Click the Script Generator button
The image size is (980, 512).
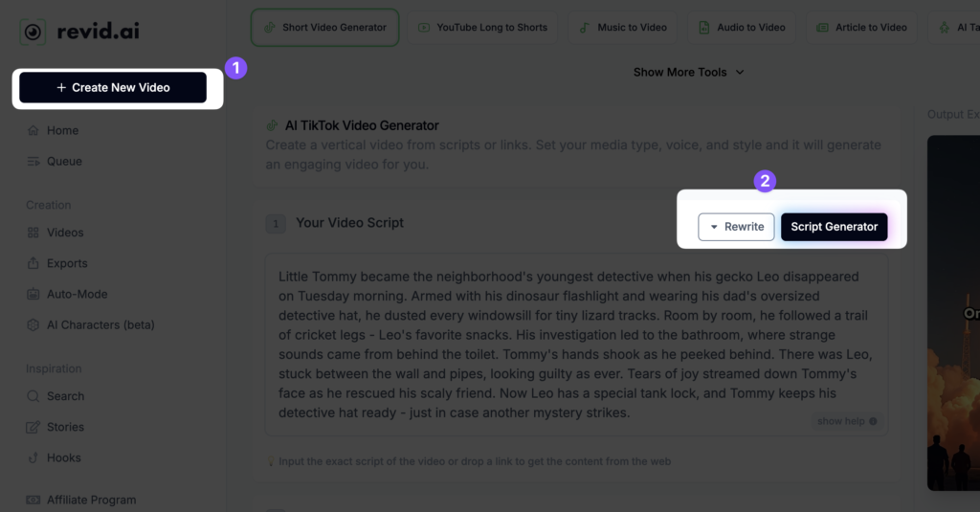pyautogui.click(x=834, y=227)
